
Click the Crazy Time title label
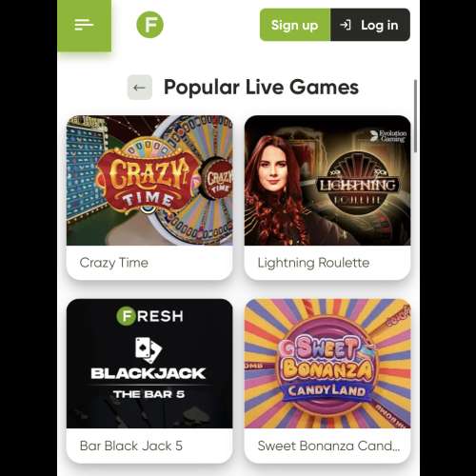click(x=114, y=263)
